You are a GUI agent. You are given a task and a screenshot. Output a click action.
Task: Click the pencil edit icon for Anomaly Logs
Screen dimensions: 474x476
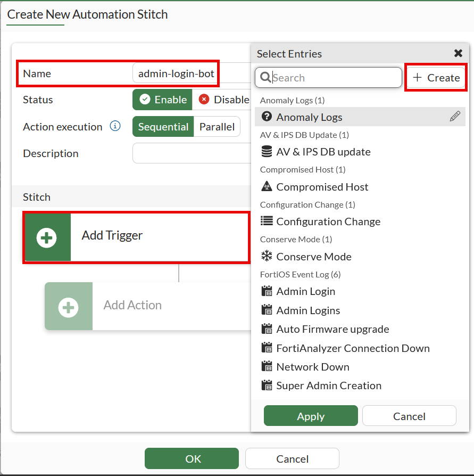tap(454, 117)
